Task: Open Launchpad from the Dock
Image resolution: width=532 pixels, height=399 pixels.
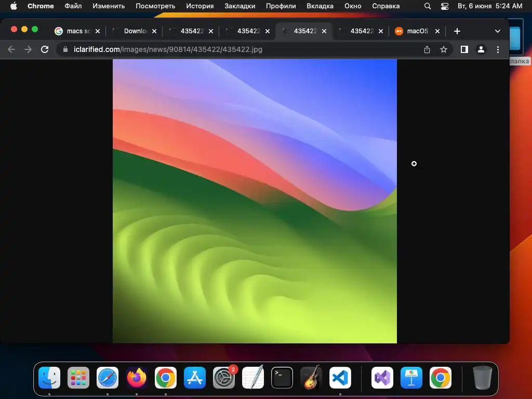Action: 78,378
